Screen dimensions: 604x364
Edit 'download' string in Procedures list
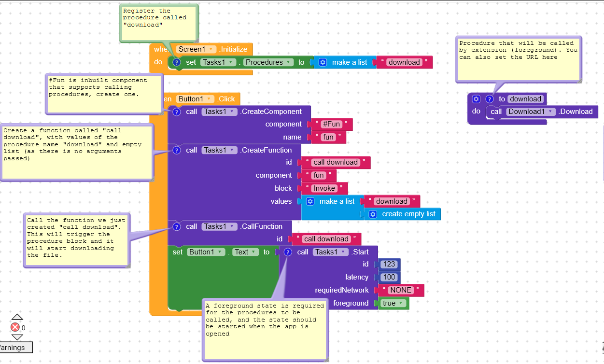click(x=404, y=62)
